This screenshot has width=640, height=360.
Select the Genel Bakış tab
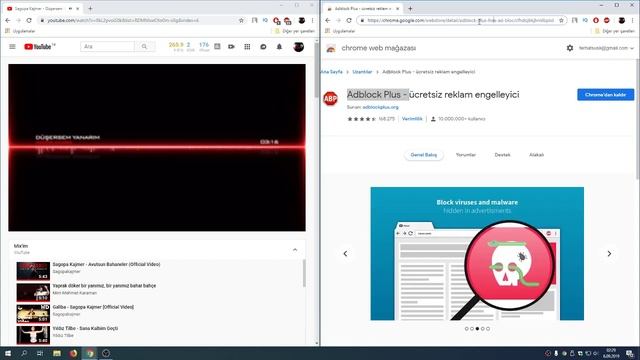[x=424, y=155]
